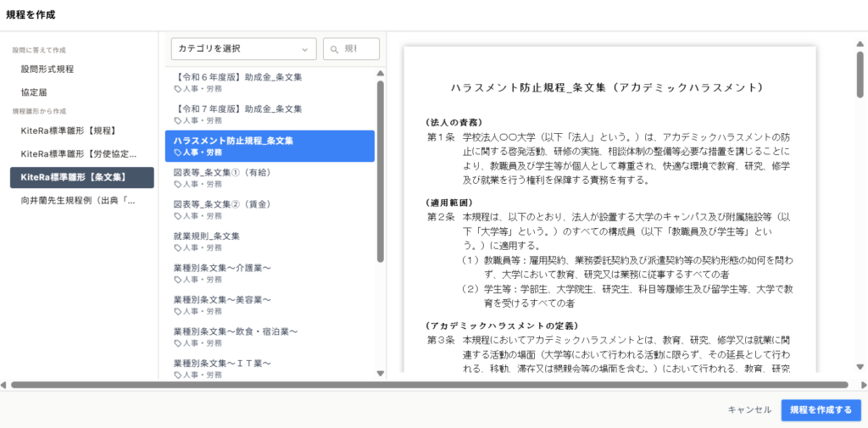The height and width of the screenshot is (428, 868).
Task: Click tag icon under 就業規則_条文集
Action: point(178,248)
